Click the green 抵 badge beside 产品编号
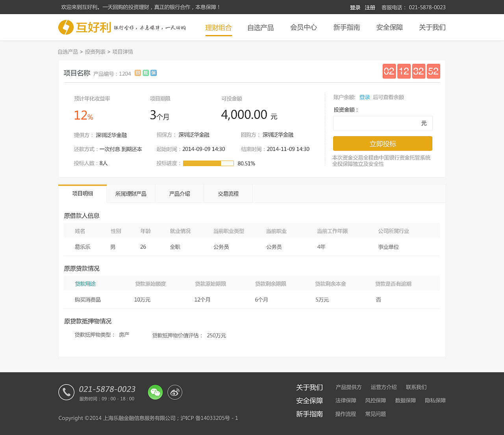 pyautogui.click(x=145, y=73)
